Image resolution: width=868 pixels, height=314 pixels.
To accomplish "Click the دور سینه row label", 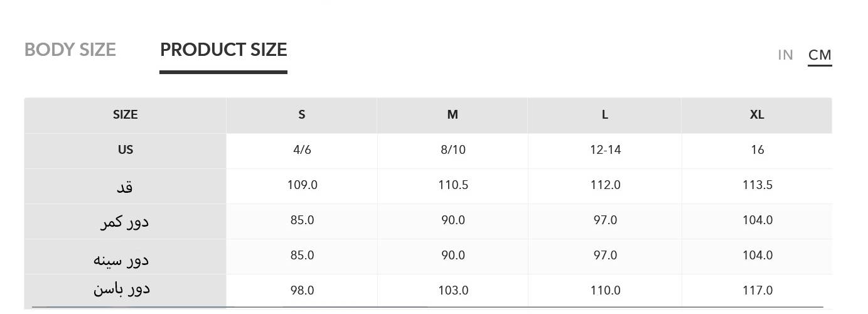I will 122,258.
